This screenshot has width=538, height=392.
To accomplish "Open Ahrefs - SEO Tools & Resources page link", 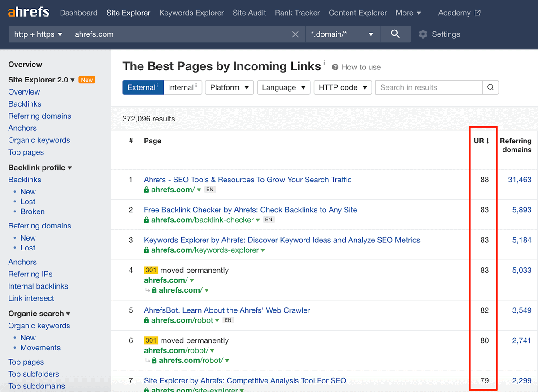I will pyautogui.click(x=247, y=180).
